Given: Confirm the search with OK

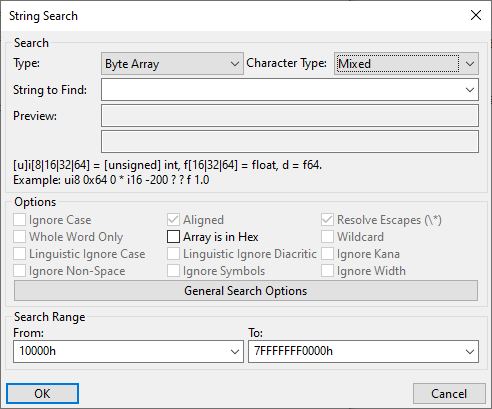Looking at the screenshot, I should coord(42,393).
